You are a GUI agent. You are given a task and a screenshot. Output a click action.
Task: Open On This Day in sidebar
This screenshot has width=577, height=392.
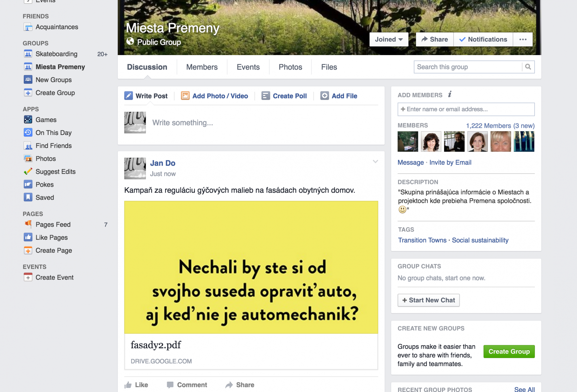(53, 133)
